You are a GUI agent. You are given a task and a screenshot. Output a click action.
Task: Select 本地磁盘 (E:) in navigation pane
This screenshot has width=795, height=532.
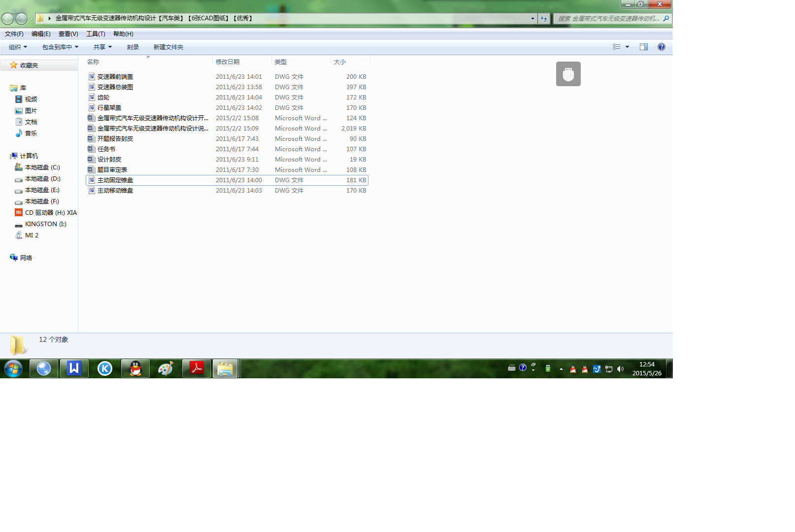42,190
